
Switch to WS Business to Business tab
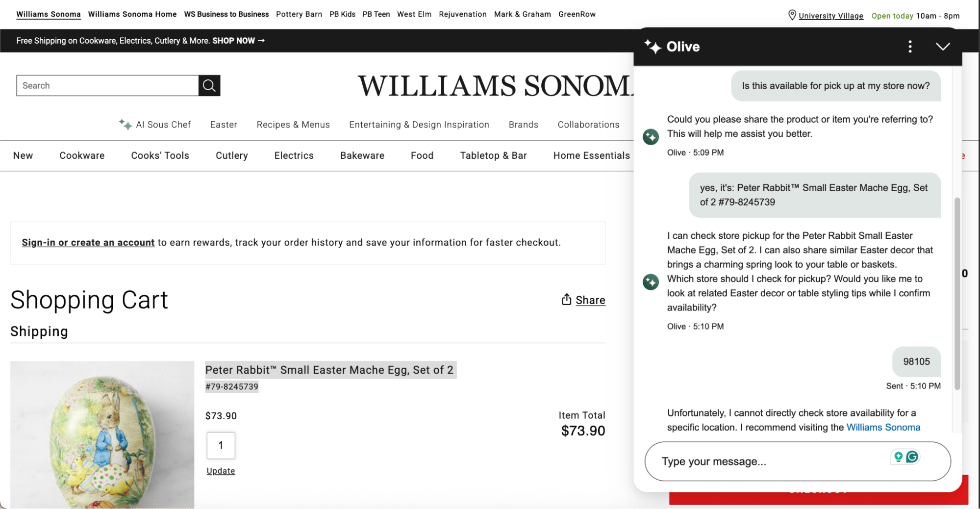click(x=226, y=14)
